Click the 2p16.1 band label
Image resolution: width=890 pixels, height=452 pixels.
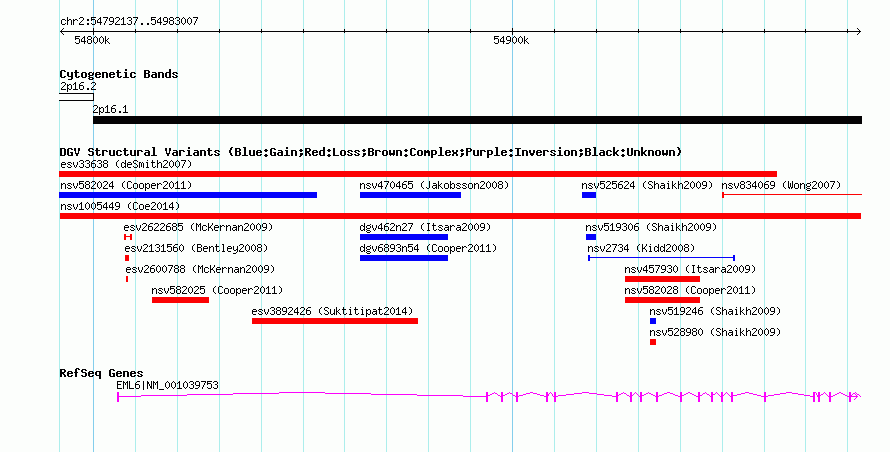click(x=110, y=109)
